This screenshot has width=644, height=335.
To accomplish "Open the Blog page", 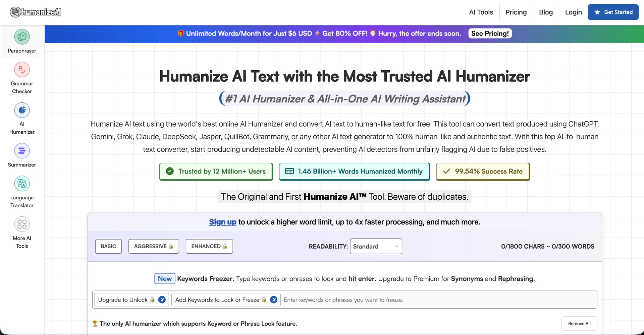I will click(x=546, y=12).
